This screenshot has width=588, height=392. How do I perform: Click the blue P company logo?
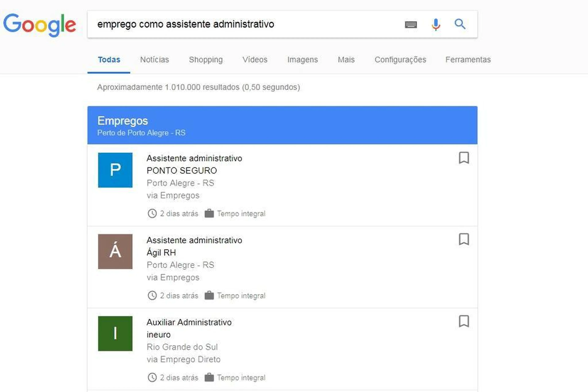115,170
